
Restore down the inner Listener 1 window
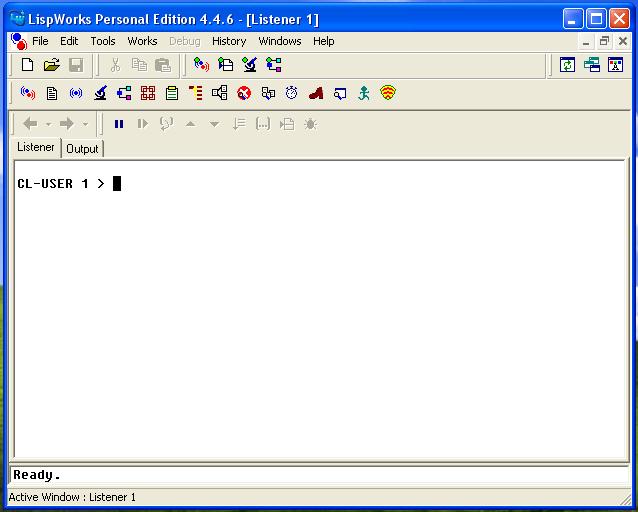click(x=604, y=41)
